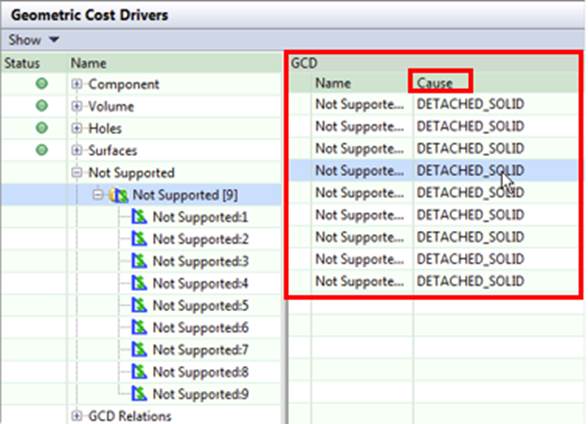The height and width of the screenshot is (424, 588).
Task: Click the Not Supported:1 feature icon
Action: [139, 216]
